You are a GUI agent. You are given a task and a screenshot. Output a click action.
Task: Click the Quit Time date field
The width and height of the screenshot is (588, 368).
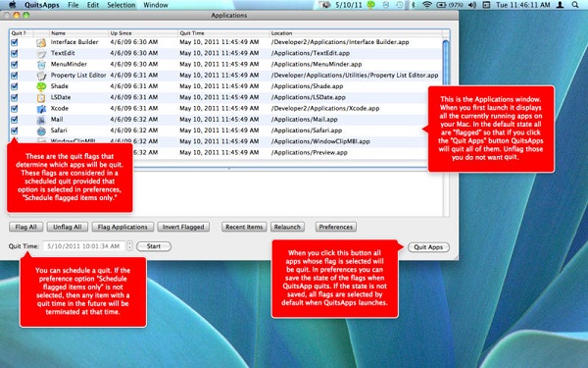point(84,246)
